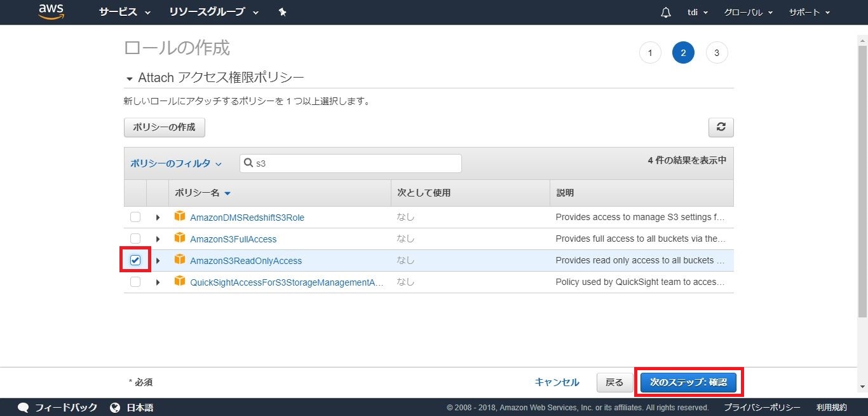This screenshot has width=868, height=416.
Task: Click the 次のステップ: 確認 button
Action: click(x=688, y=382)
